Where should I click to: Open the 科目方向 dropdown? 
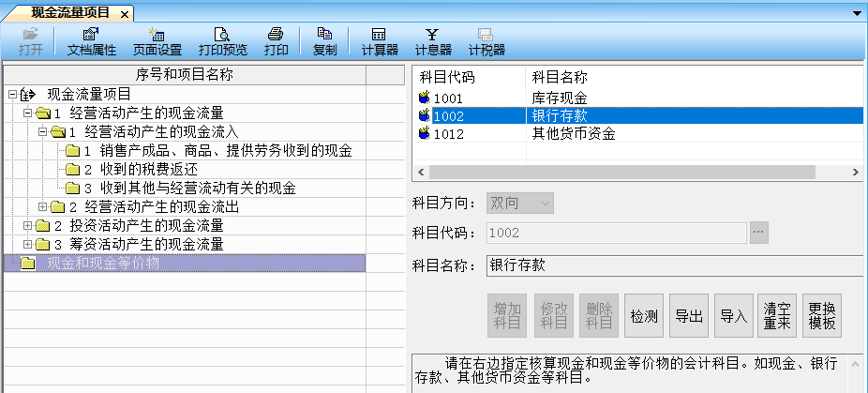click(520, 204)
